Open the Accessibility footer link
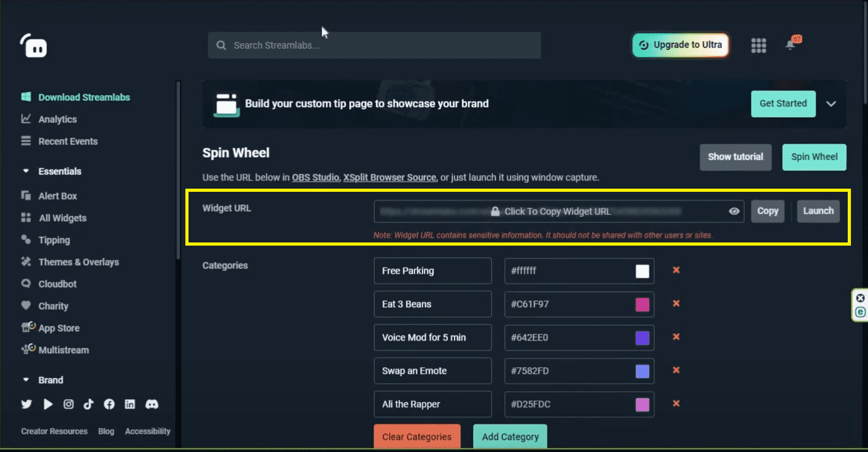 point(147,432)
